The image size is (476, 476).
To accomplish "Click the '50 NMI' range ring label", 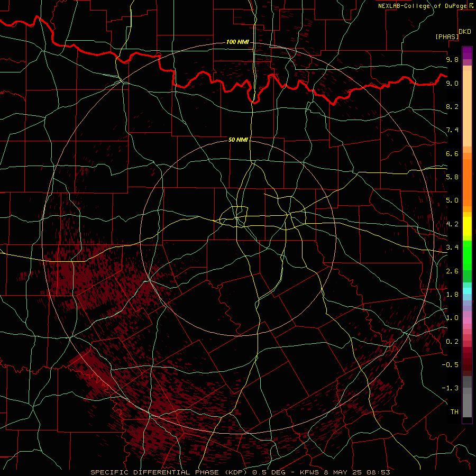I will tap(238, 140).
